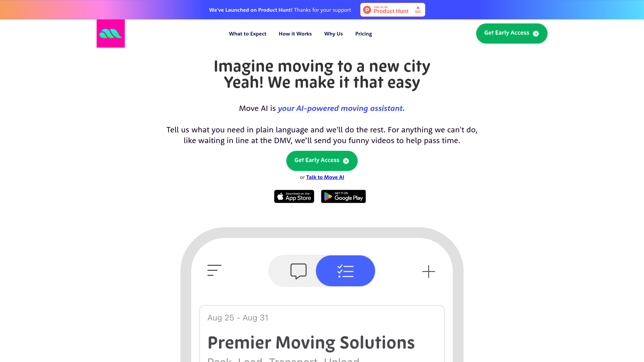Click Talk to Move AI link

(x=325, y=177)
